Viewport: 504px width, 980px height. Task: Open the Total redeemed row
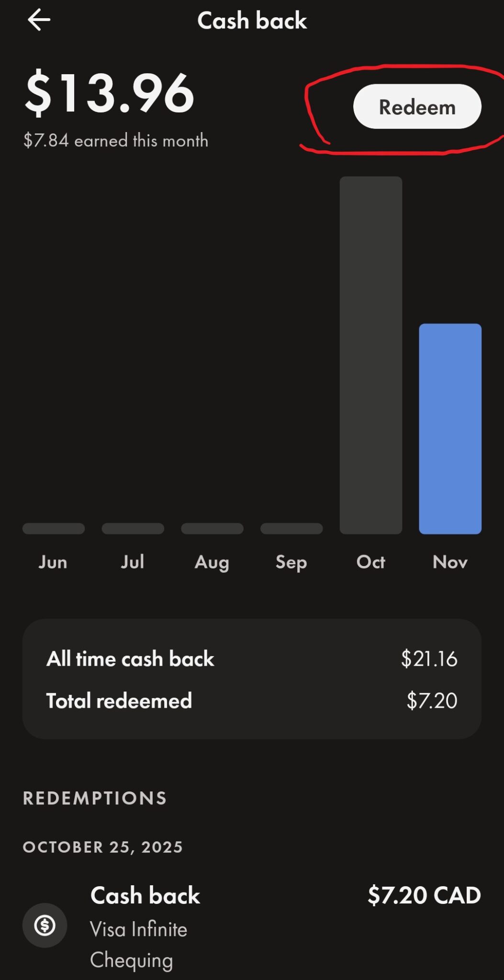point(252,701)
